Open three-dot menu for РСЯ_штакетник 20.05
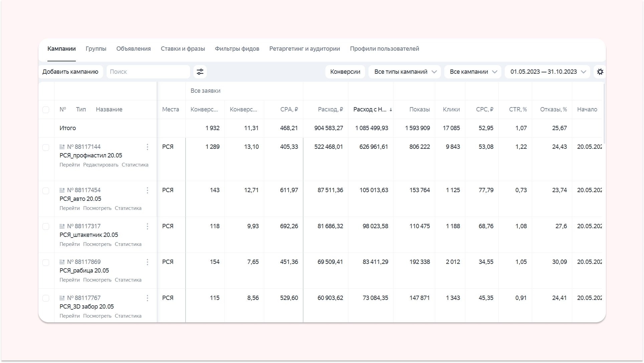This screenshot has height=363, width=644. [147, 227]
